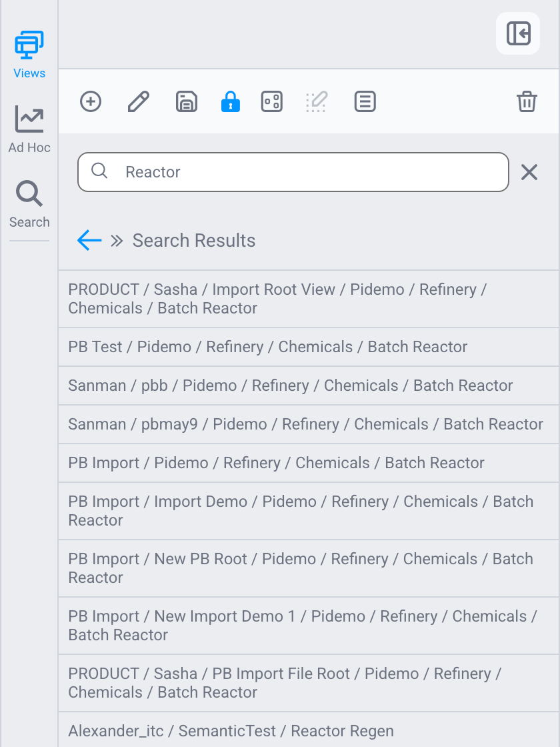The width and height of the screenshot is (560, 747).
Task: Collapse the sidebar panel icon
Action: [518, 33]
